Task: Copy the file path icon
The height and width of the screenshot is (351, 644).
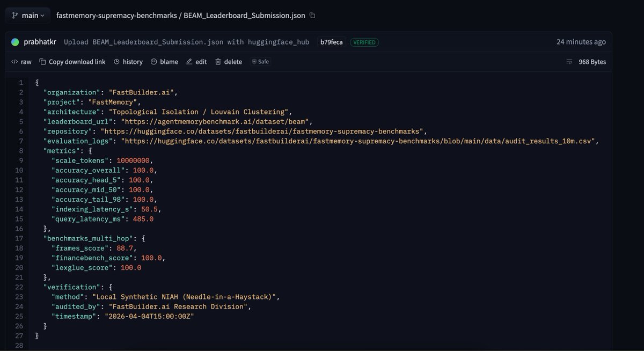Action: click(x=312, y=16)
